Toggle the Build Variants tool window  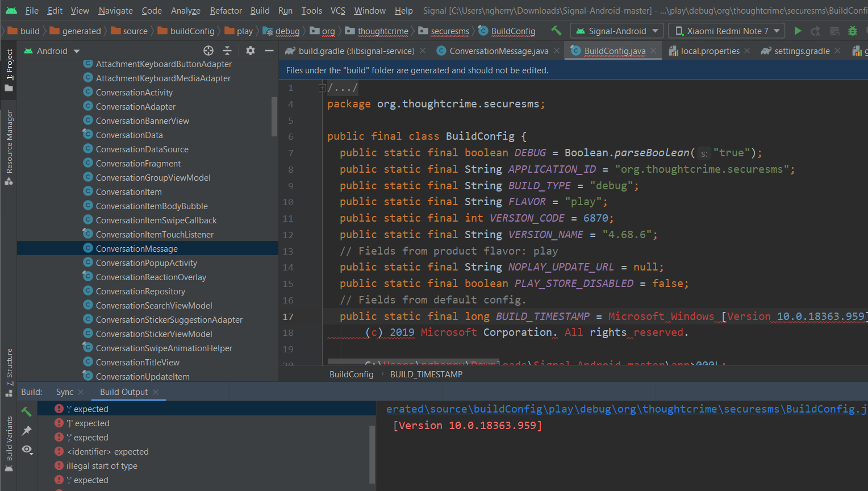point(9,444)
